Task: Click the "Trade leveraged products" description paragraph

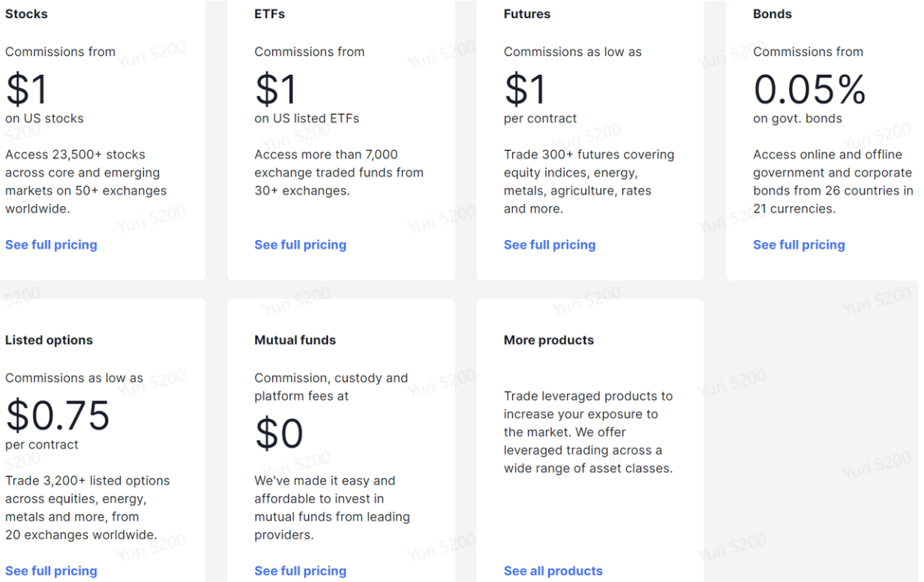Action: [x=589, y=432]
